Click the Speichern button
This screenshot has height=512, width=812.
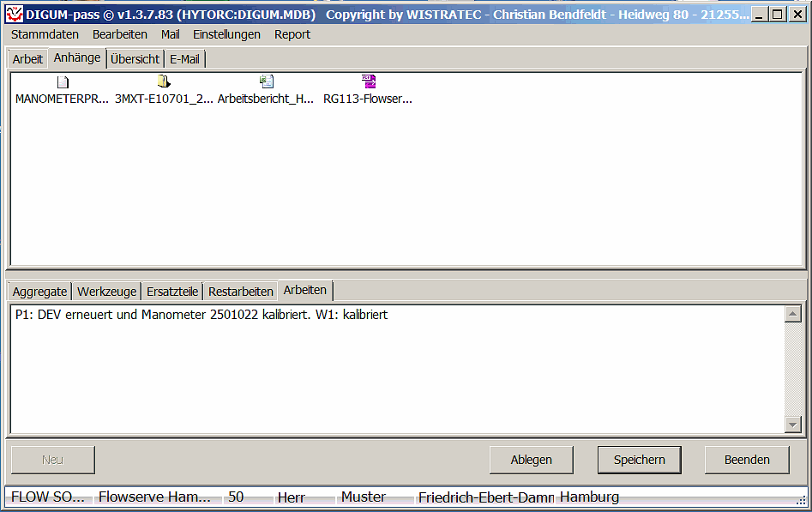pyautogui.click(x=639, y=460)
